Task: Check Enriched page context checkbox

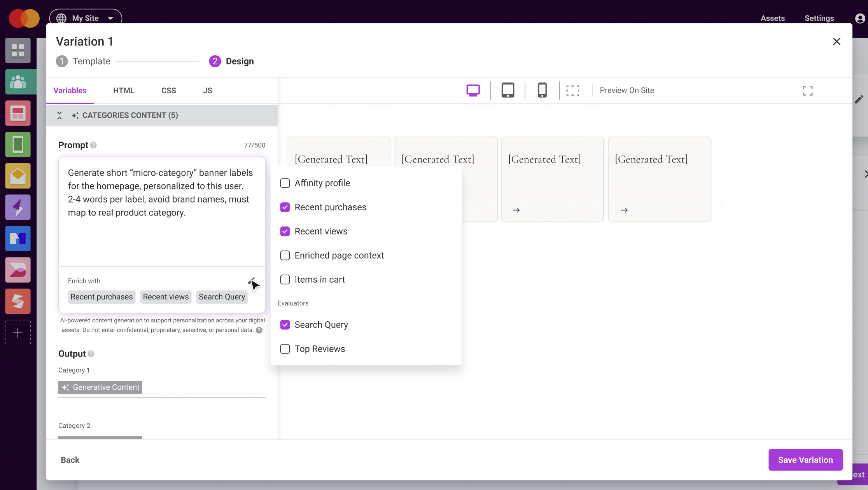Action: click(x=285, y=255)
